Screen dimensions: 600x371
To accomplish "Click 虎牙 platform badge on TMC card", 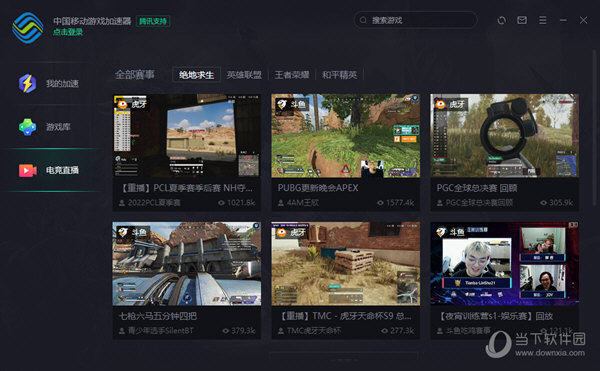I will tap(292, 232).
